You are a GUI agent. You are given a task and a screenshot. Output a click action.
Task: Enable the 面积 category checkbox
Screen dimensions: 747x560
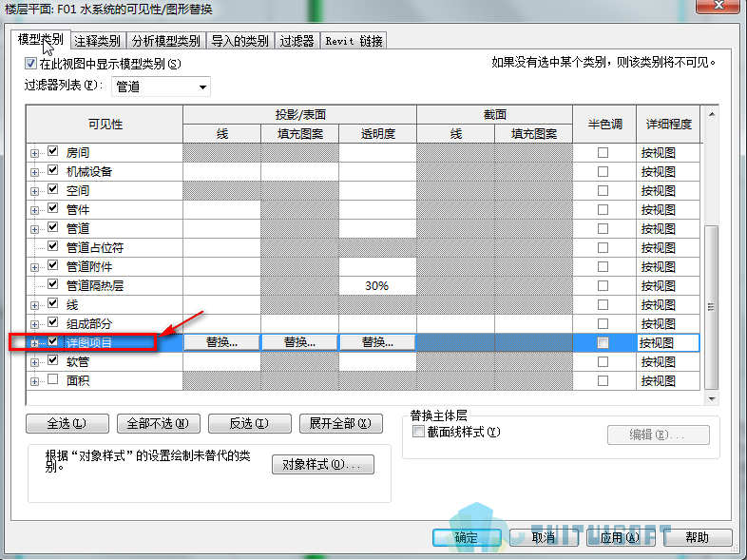(53, 380)
